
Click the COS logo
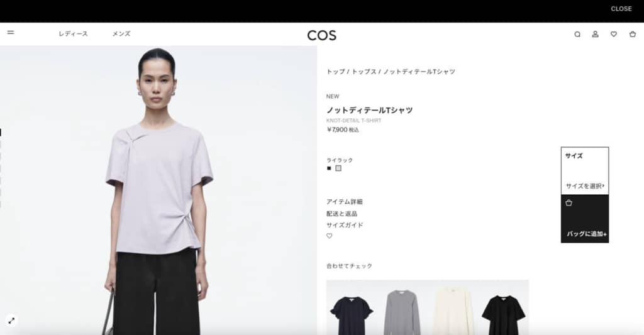tap(321, 35)
